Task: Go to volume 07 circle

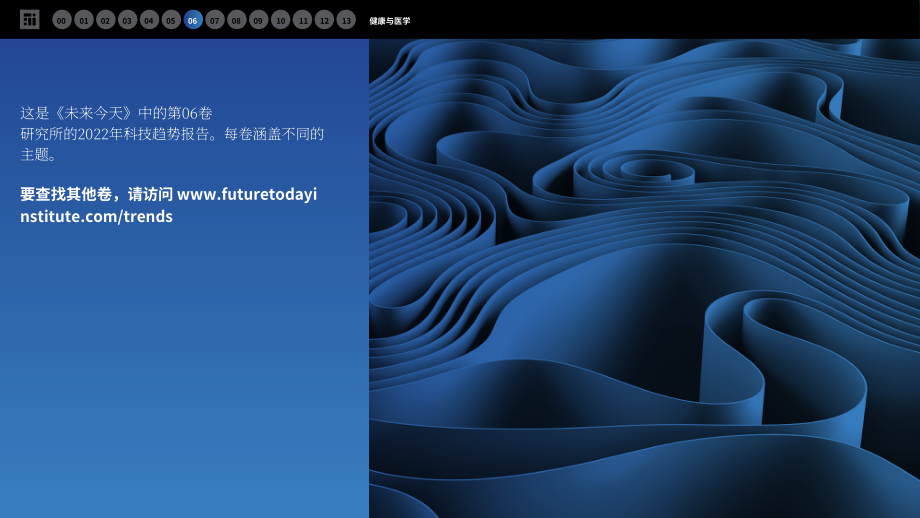Action: tap(215, 20)
